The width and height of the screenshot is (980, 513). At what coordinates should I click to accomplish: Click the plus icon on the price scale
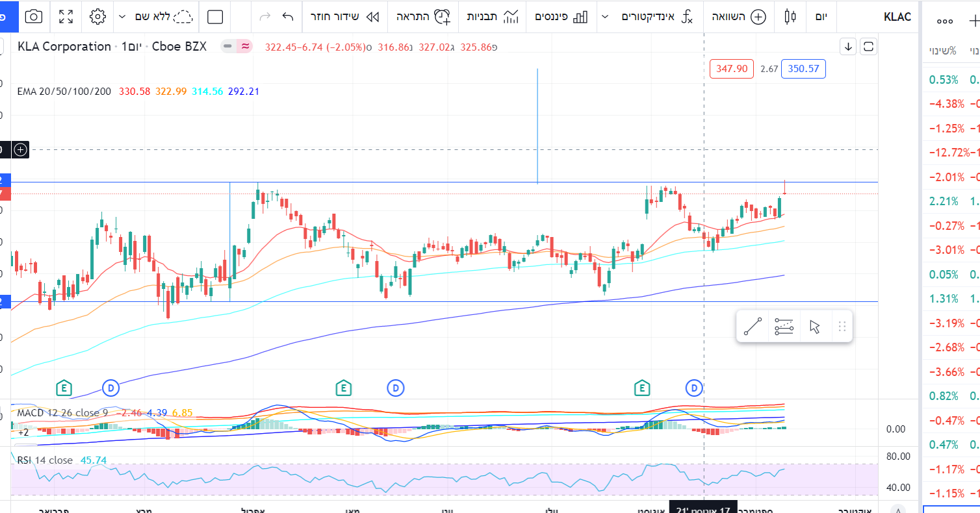coord(21,150)
